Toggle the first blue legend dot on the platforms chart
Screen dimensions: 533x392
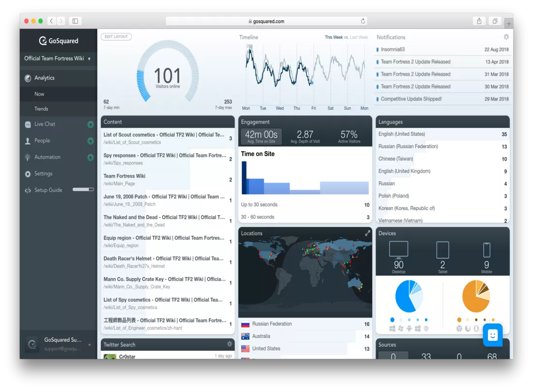point(392,319)
